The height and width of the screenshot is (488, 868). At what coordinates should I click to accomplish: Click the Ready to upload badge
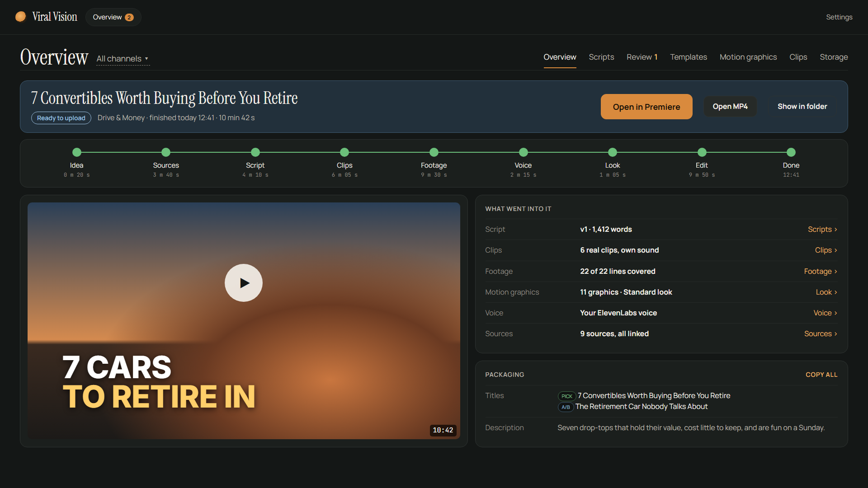pos(61,118)
